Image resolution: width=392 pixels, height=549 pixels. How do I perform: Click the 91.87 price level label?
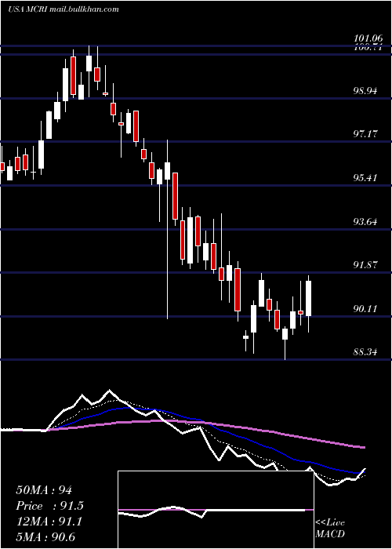click(365, 265)
